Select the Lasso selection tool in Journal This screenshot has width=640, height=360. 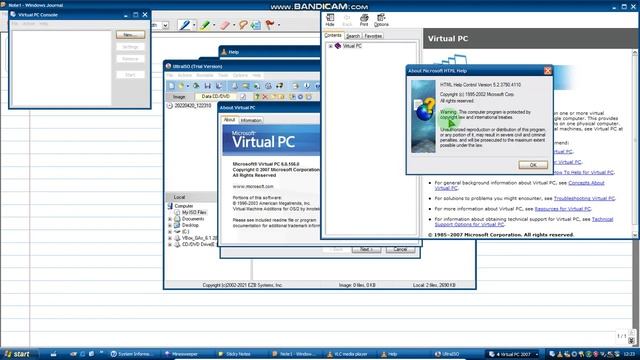pos(243,25)
